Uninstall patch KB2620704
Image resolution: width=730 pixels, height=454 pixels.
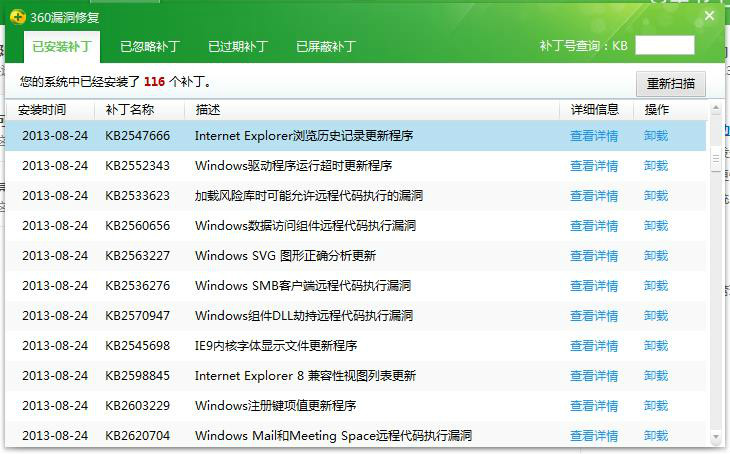click(x=656, y=435)
